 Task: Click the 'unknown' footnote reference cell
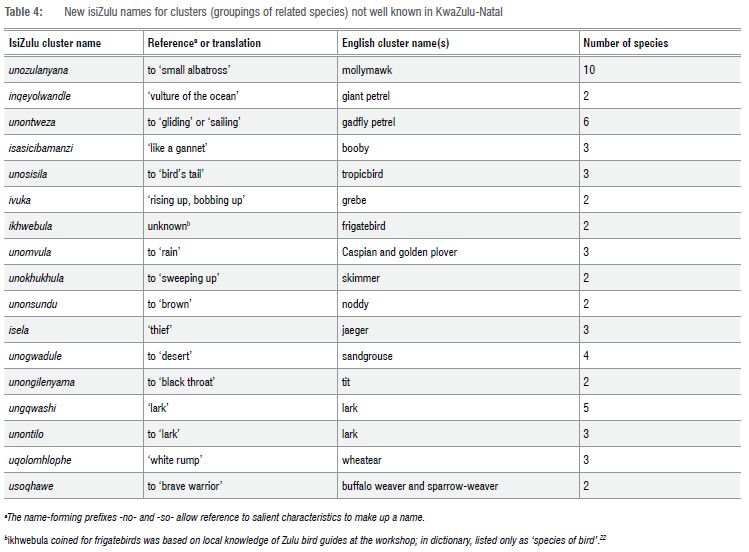coord(170,226)
